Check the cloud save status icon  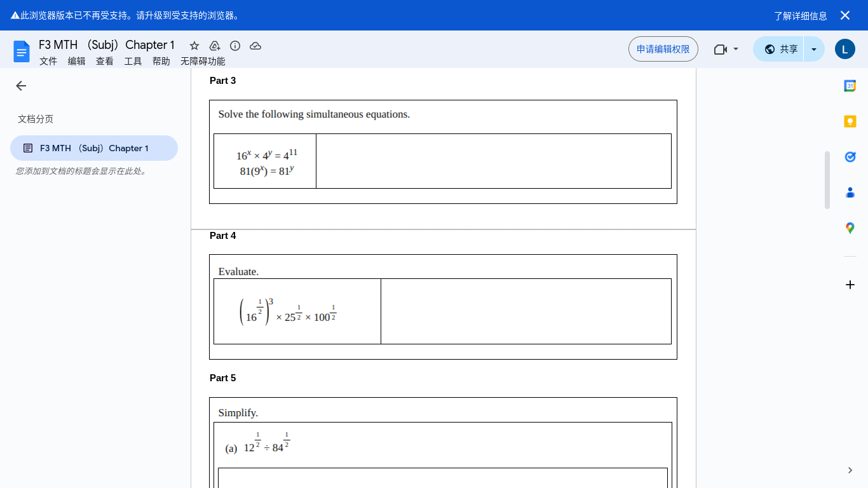(x=255, y=46)
